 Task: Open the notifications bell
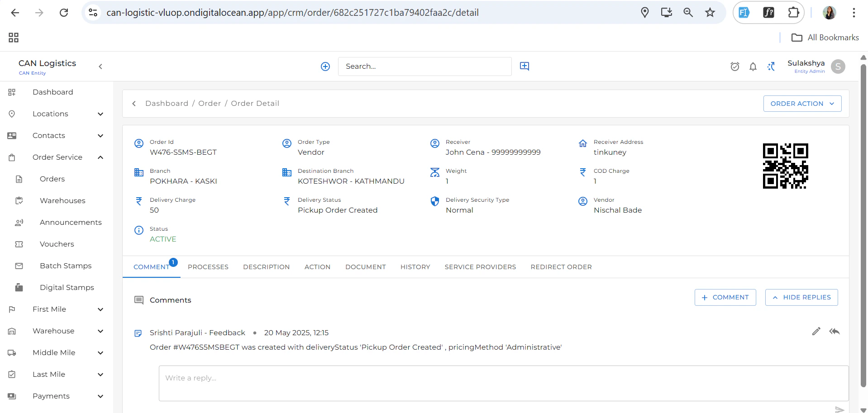(x=753, y=66)
